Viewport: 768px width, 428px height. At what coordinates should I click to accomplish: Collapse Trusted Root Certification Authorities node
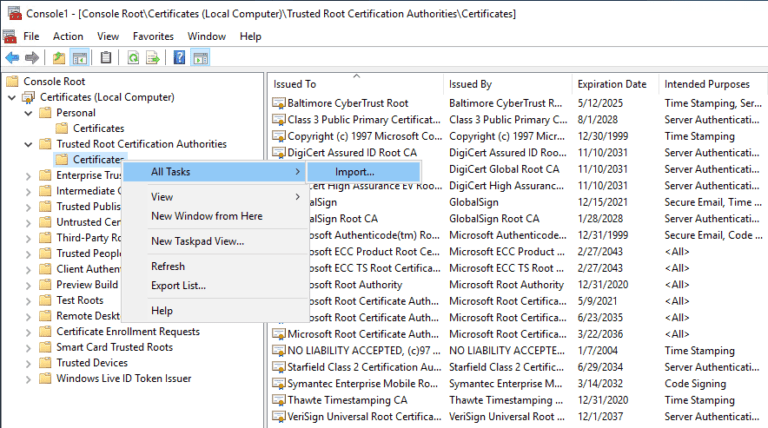click(x=28, y=144)
